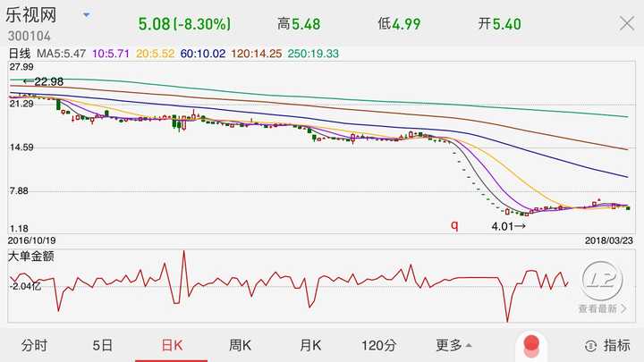Open the 月K monthly chart tab
The width and height of the screenshot is (644, 362).
(x=310, y=346)
